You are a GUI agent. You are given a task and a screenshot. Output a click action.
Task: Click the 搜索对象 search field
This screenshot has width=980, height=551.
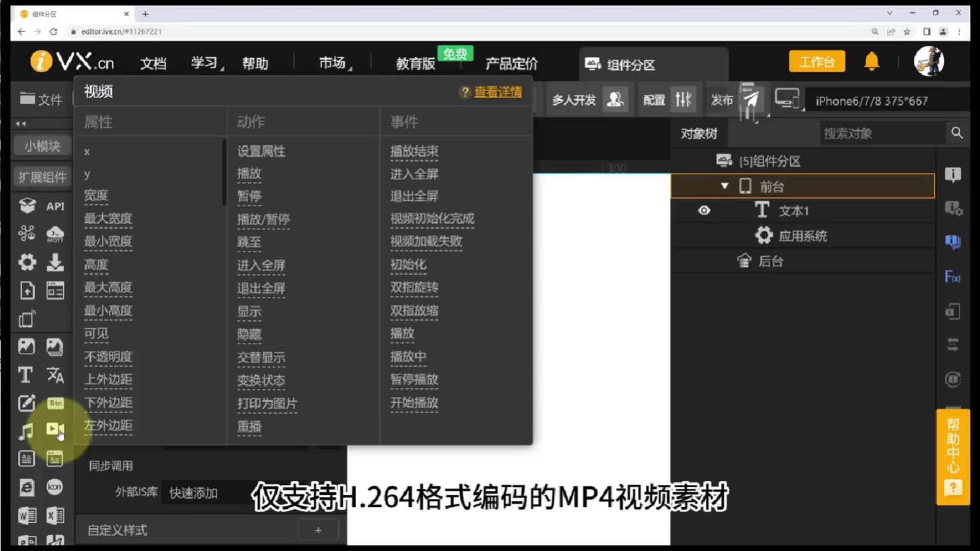click(x=882, y=133)
